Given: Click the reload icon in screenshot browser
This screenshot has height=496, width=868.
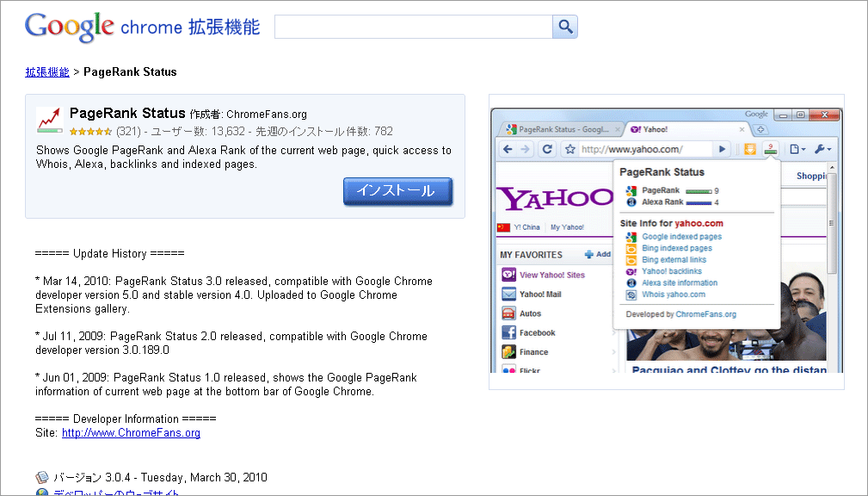Looking at the screenshot, I should (x=547, y=149).
